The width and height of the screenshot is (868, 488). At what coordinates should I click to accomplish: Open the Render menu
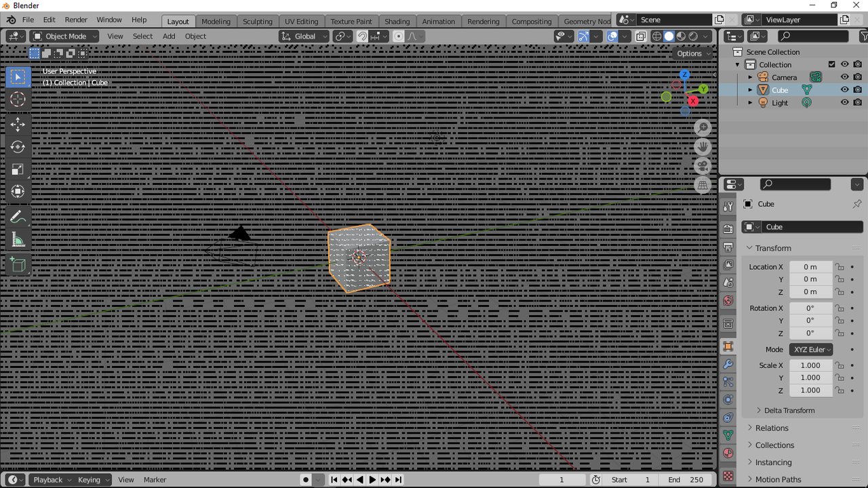pos(76,20)
